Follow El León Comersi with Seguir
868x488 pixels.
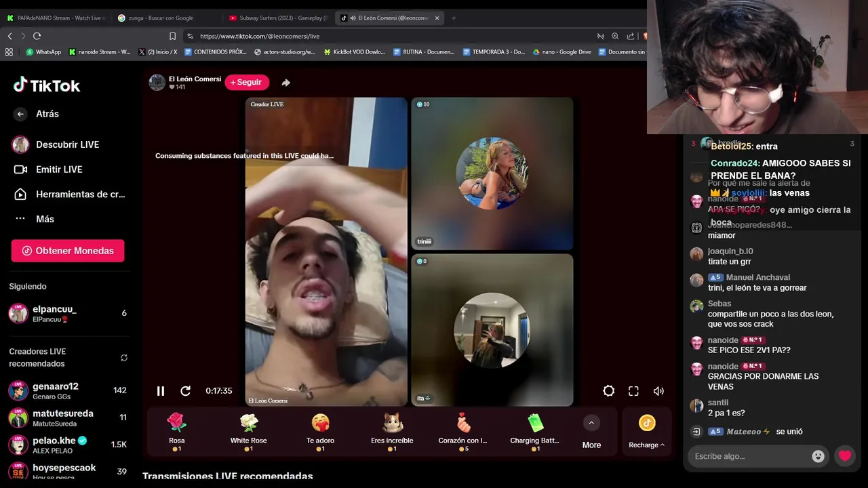(x=247, y=82)
